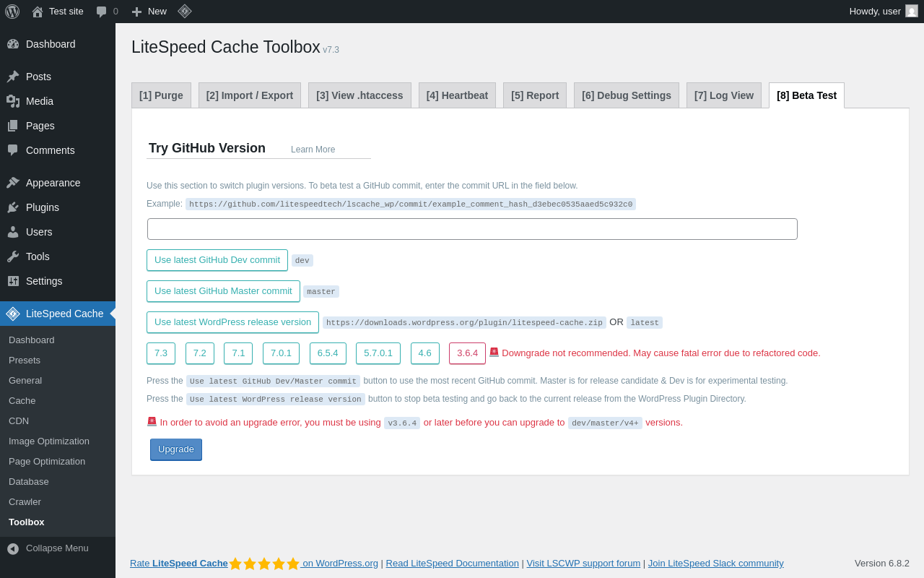Open the Learn More link

[x=313, y=150]
